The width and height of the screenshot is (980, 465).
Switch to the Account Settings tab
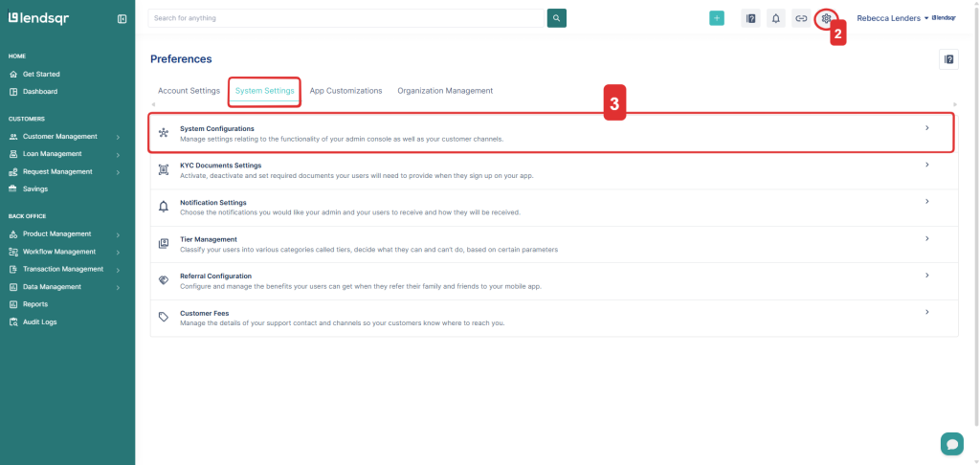pos(189,91)
